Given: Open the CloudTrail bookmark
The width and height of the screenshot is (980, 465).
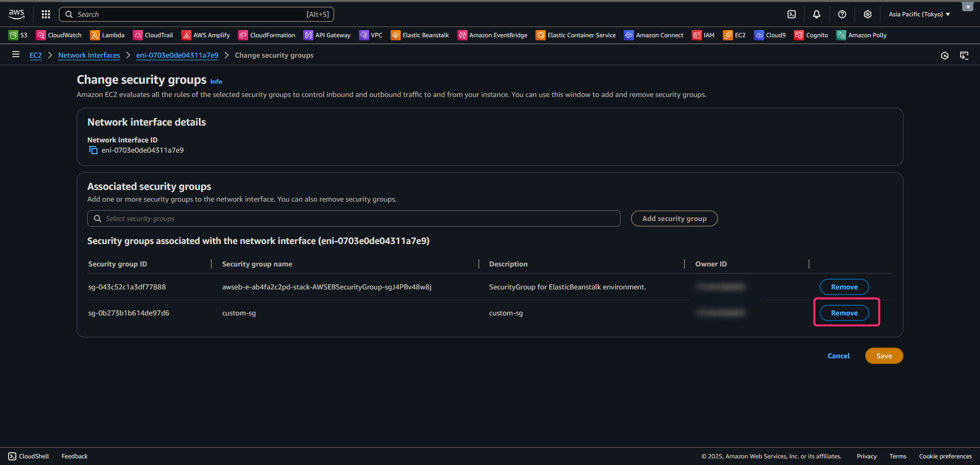Looking at the screenshot, I should [153, 35].
